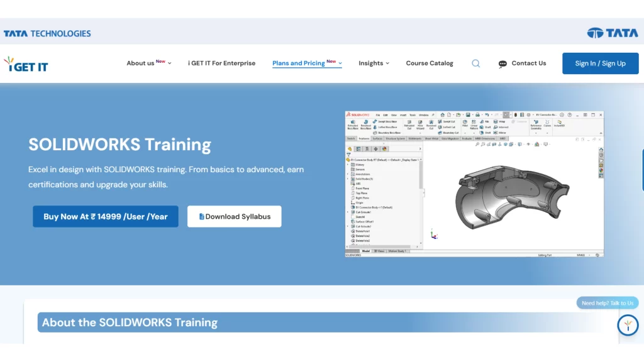Select Shell tool in SOLIDWORKS screenshot

click(x=485, y=133)
